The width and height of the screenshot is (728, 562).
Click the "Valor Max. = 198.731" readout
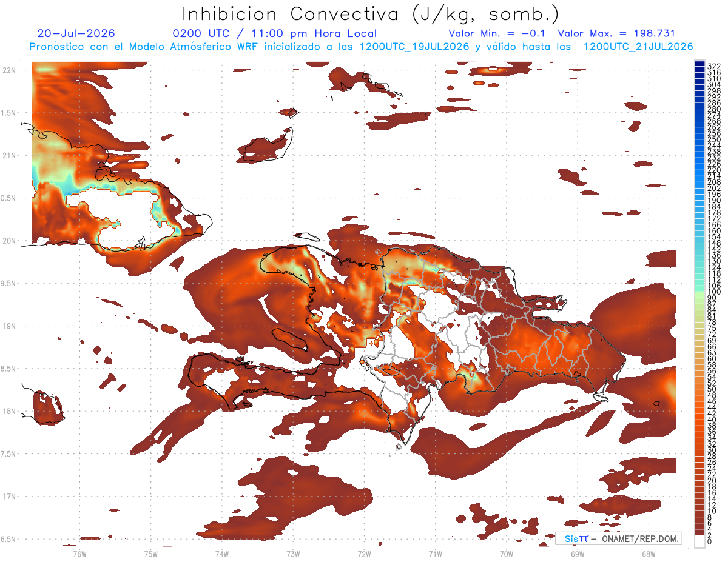[x=616, y=33]
